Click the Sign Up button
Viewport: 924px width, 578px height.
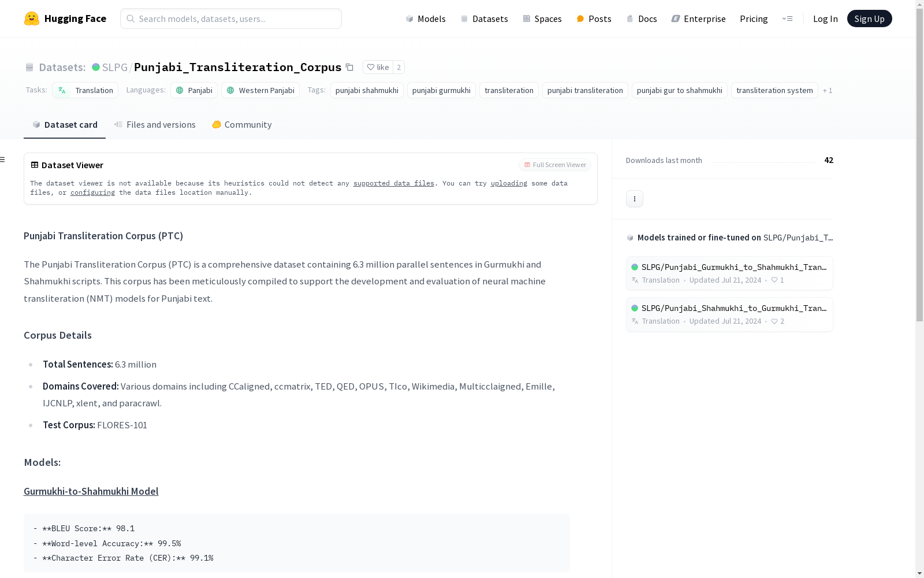click(869, 18)
